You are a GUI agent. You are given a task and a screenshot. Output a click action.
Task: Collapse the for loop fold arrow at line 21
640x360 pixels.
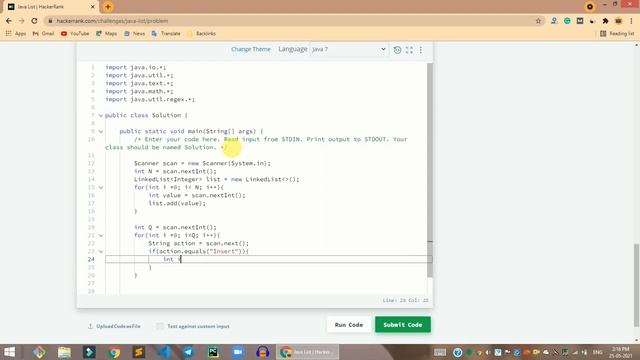(101, 236)
